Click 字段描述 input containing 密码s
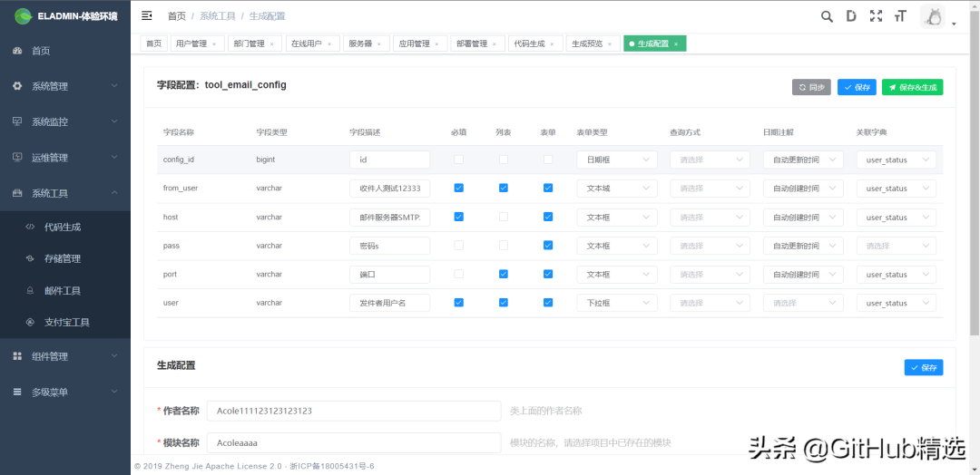 (x=390, y=246)
